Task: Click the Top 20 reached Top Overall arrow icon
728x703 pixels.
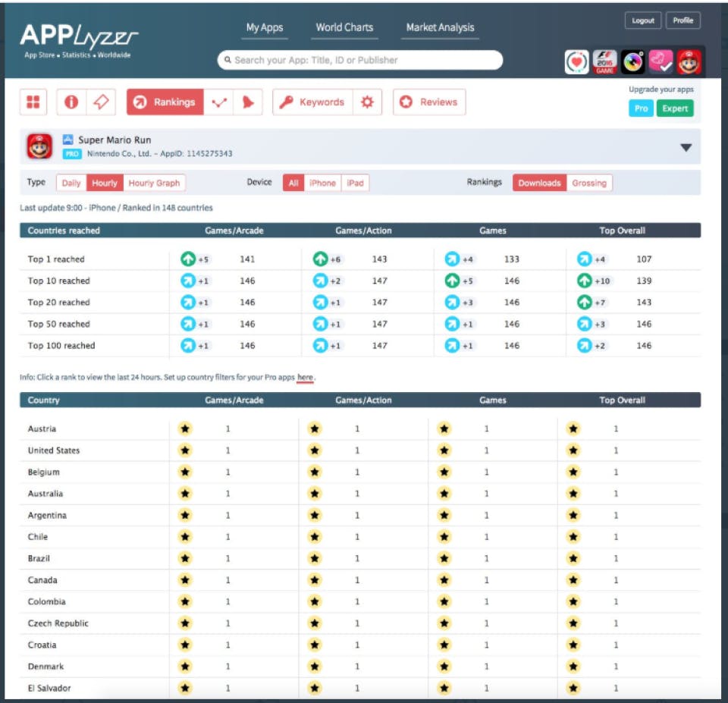Action: [x=585, y=303]
